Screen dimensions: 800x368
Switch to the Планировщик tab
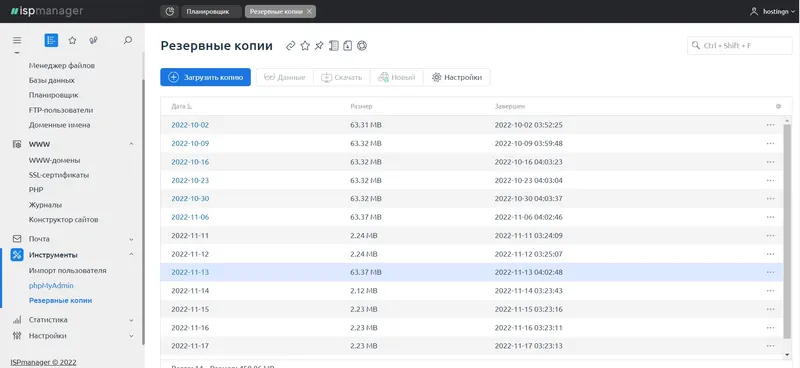coord(211,11)
